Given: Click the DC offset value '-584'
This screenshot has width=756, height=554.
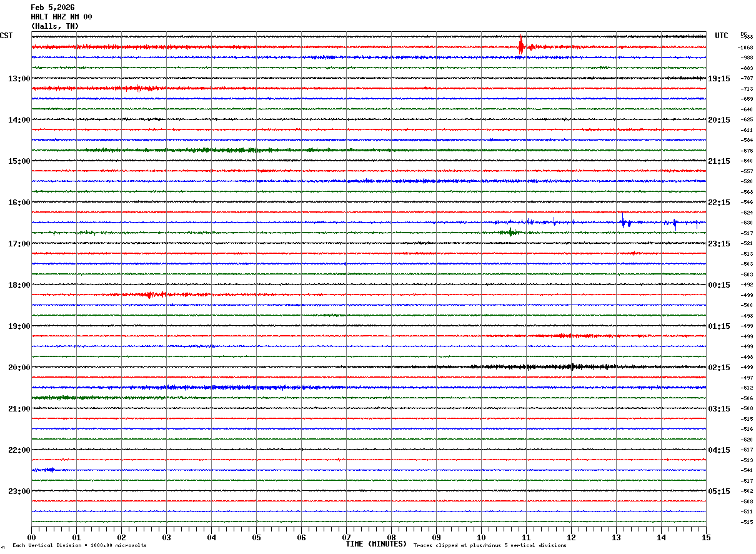Looking at the screenshot, I should pos(747,140).
